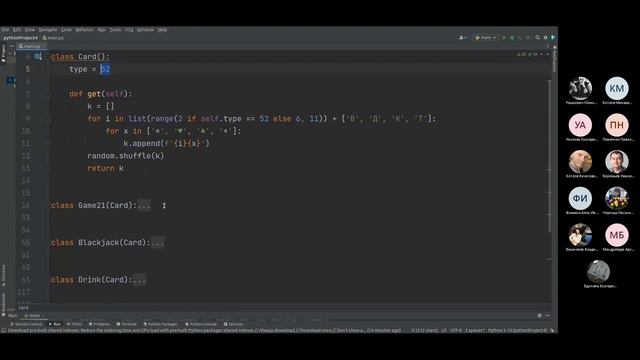Open Run panel settings gear icon
The width and height of the screenshot is (640, 360).
[x=539, y=316]
